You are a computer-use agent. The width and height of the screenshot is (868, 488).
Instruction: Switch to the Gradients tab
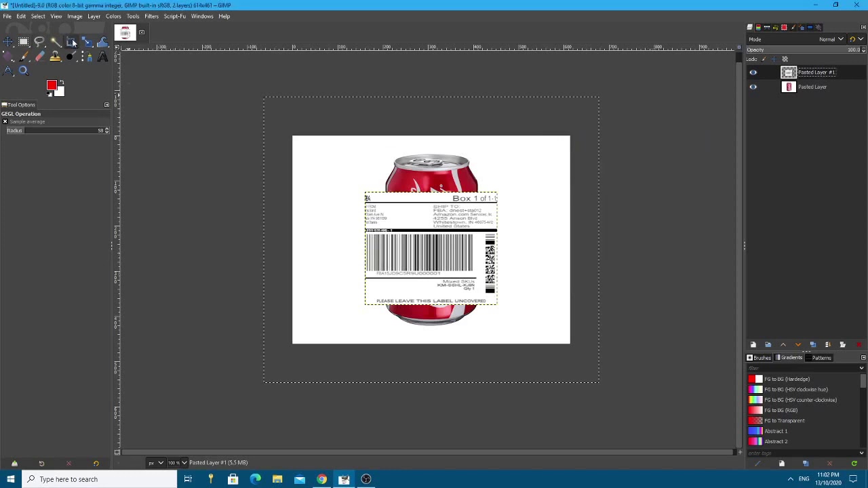coord(788,358)
